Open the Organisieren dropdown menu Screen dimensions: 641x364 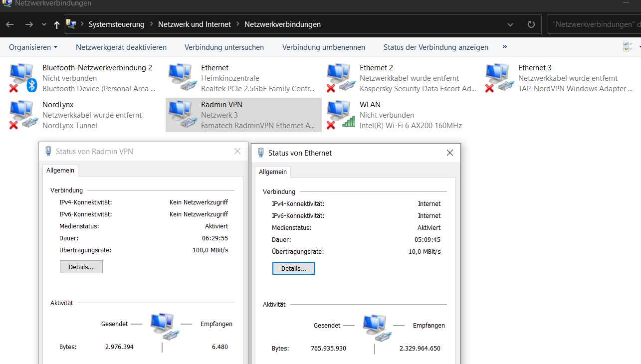pyautogui.click(x=33, y=47)
